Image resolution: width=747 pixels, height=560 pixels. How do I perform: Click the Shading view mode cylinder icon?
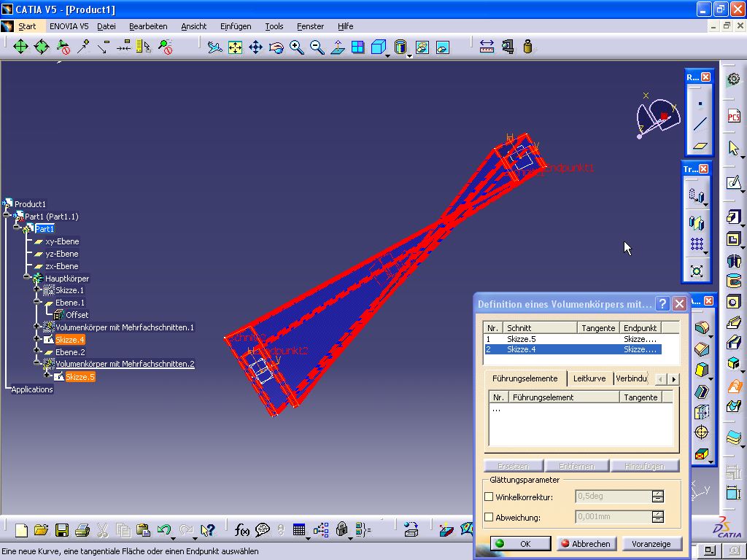(400, 47)
